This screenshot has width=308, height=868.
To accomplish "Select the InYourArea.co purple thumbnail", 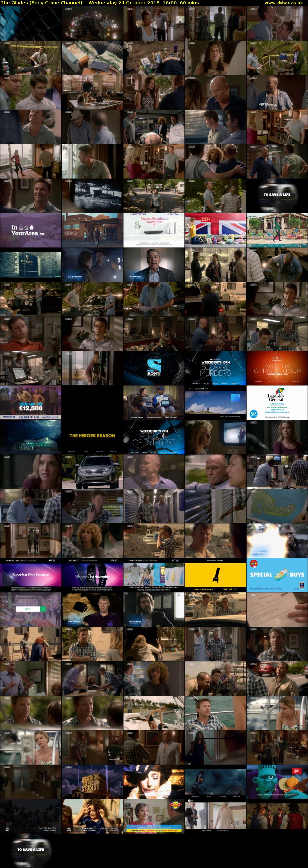I will click(31, 230).
